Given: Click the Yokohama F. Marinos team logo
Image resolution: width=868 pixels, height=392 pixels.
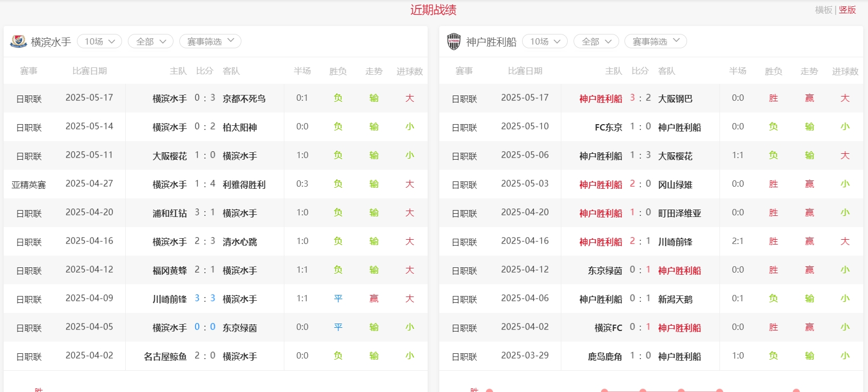Looking at the screenshot, I should pos(18,41).
